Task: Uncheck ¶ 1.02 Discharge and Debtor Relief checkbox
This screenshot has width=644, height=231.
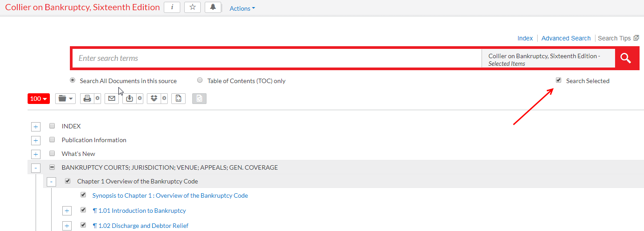Action: (83, 225)
